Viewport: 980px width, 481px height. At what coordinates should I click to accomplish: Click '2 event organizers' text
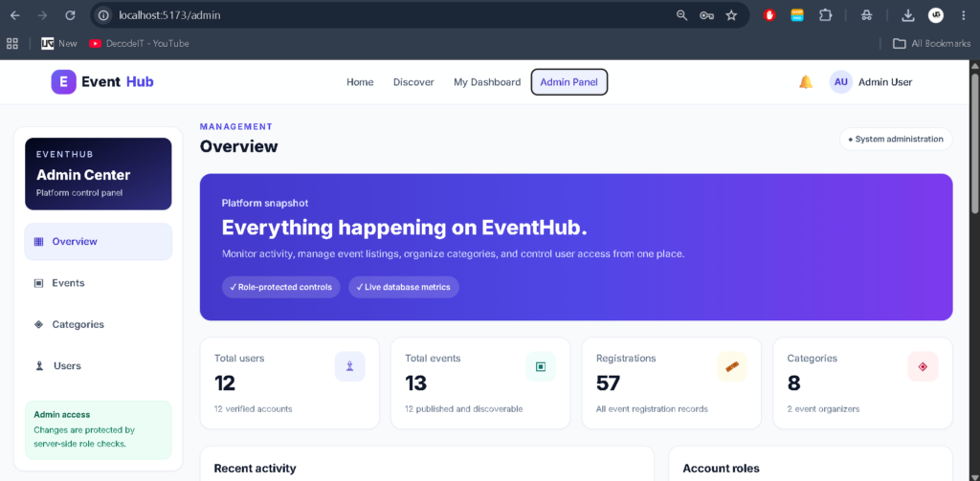[823, 409]
